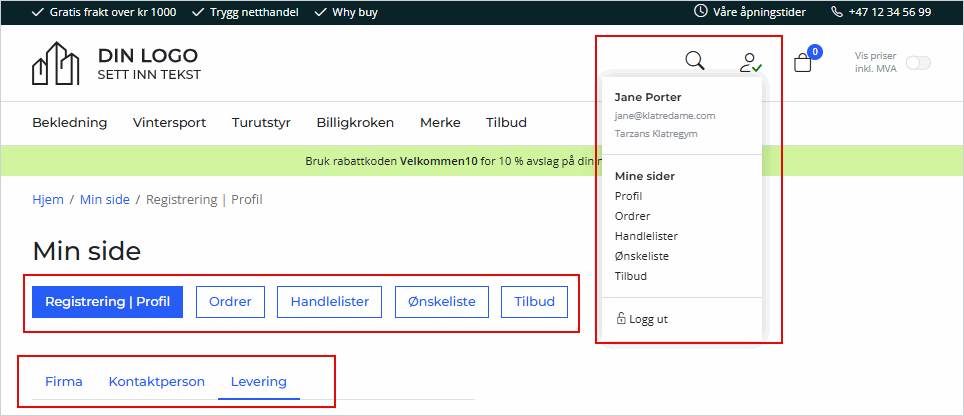Click the Ønskeliste button under Min side
964x416 pixels.
(441, 302)
